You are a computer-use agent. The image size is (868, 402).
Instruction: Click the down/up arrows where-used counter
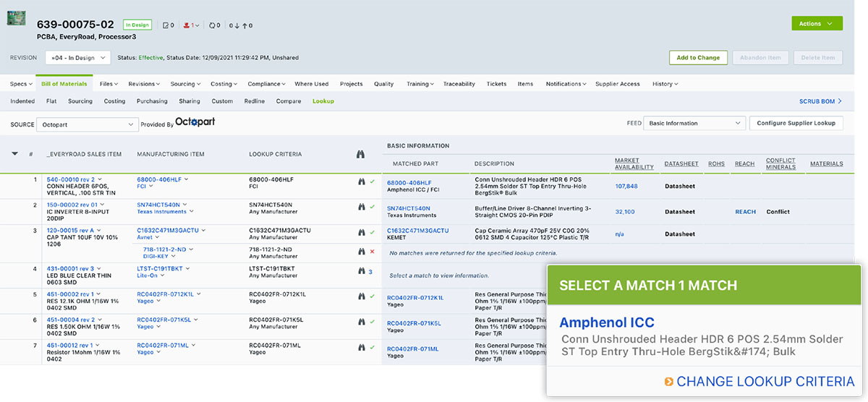point(241,25)
